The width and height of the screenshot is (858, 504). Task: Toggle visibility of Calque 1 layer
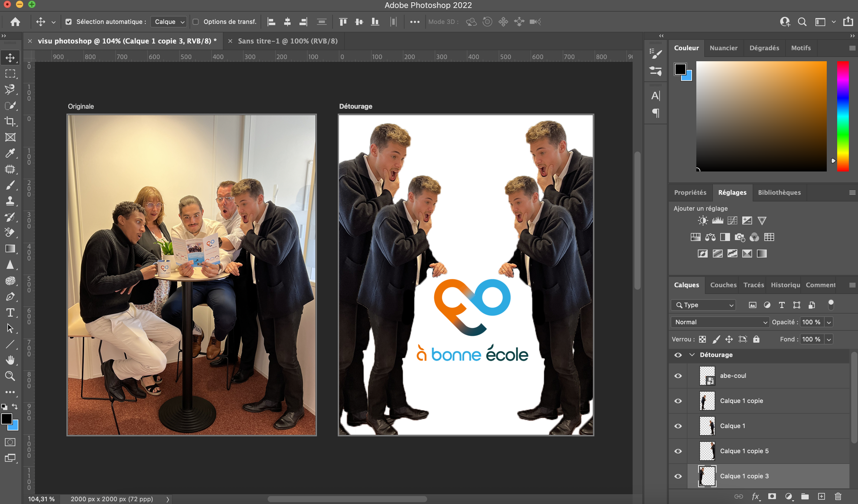pyautogui.click(x=678, y=426)
